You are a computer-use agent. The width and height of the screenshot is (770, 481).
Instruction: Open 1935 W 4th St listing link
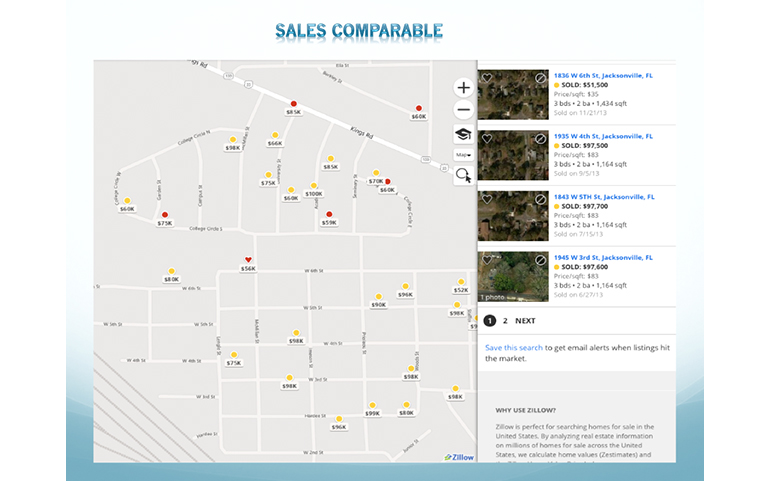(x=603, y=135)
